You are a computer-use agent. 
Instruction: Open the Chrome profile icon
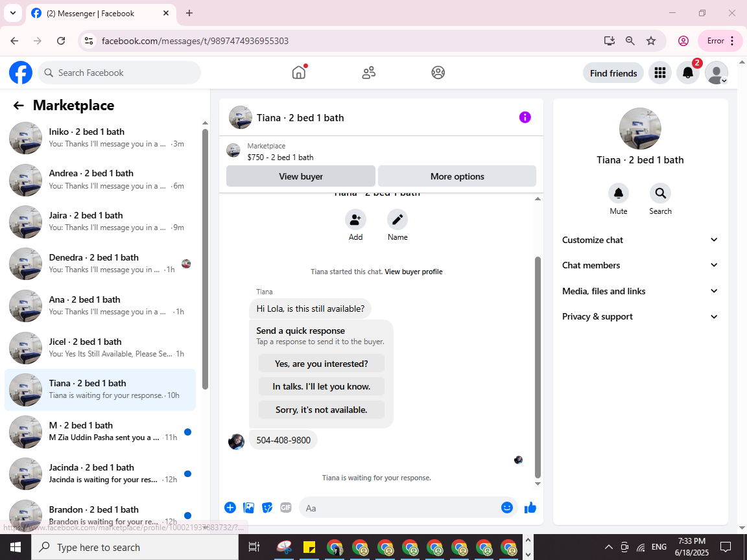[x=683, y=41]
